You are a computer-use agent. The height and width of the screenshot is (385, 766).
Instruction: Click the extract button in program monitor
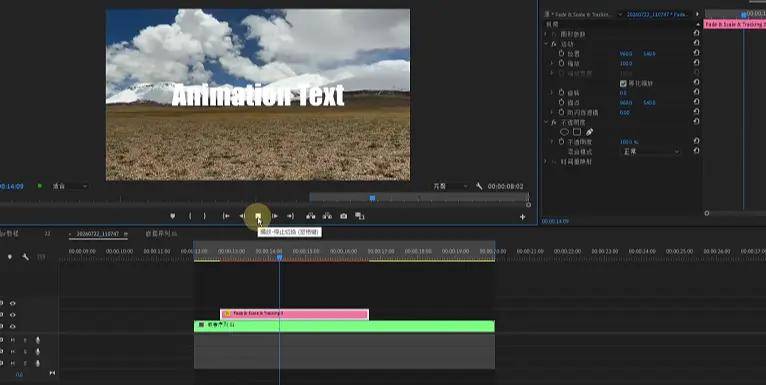point(327,216)
